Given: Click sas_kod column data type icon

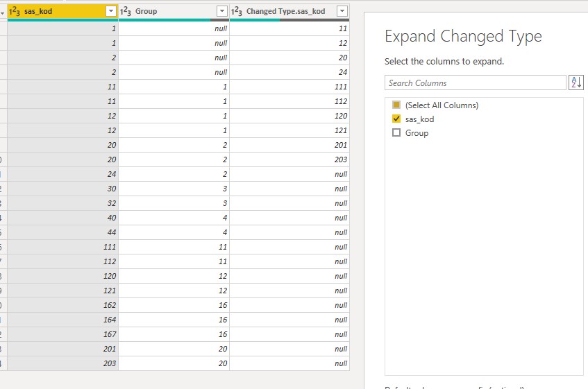Looking at the screenshot, I should tap(15, 11).
